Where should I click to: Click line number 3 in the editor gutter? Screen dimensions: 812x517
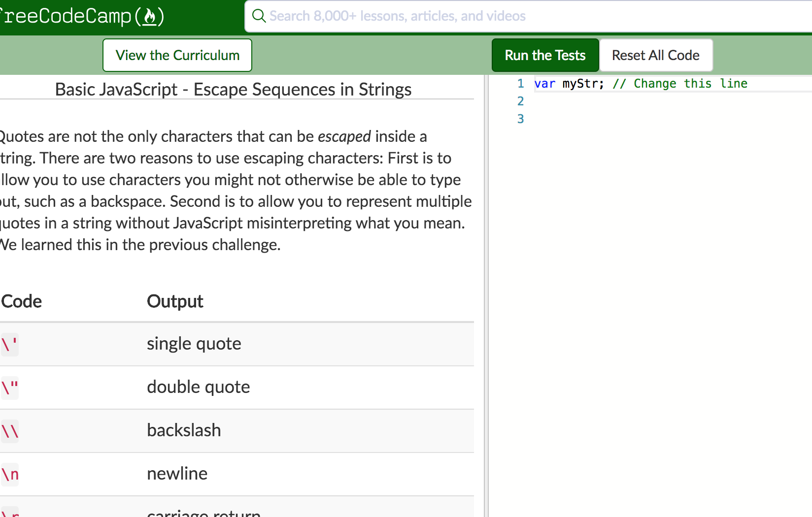[x=520, y=119]
